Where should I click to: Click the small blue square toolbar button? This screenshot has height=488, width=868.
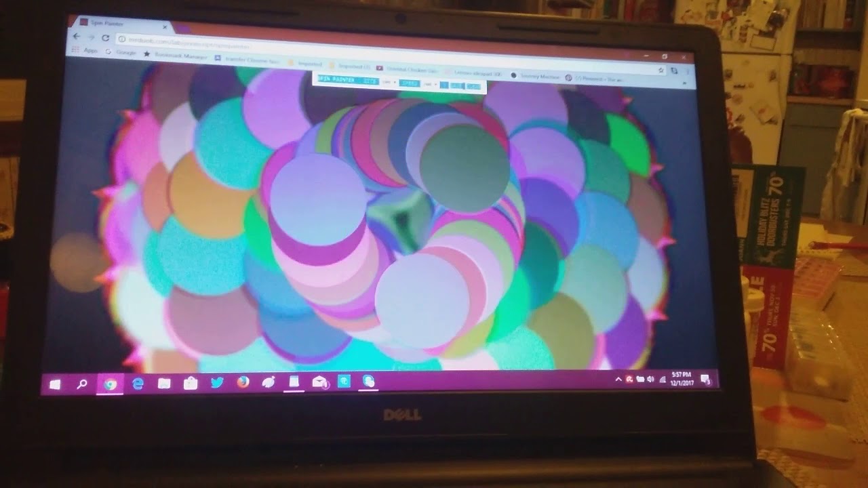tap(444, 85)
